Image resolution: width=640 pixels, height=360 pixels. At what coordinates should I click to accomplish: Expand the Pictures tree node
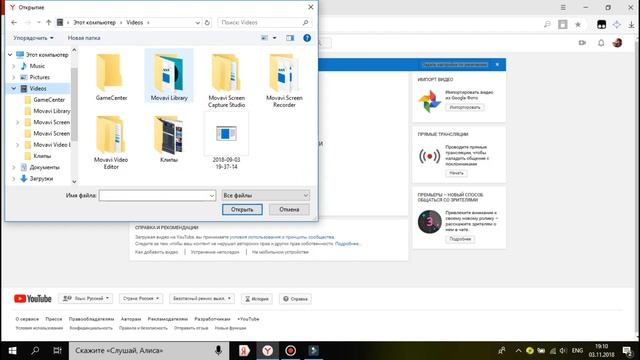click(x=14, y=77)
